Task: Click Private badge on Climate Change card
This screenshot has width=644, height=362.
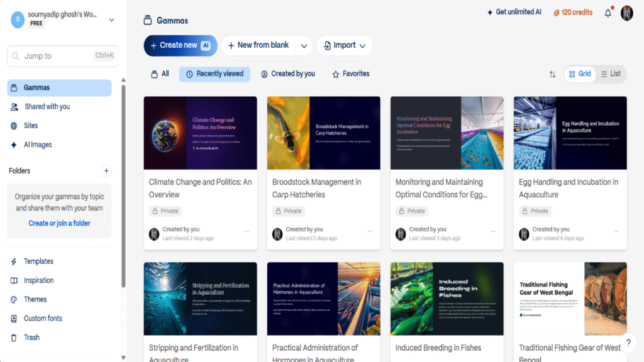Action: click(x=165, y=211)
